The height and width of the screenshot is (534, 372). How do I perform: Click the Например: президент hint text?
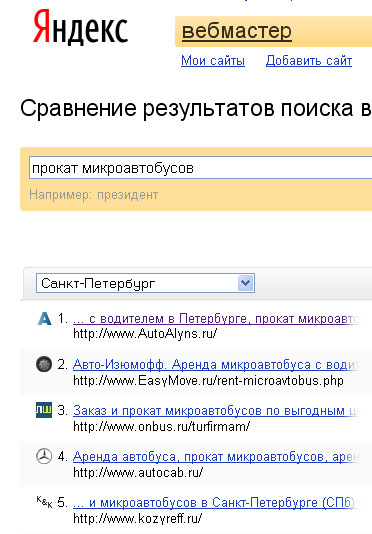click(94, 195)
